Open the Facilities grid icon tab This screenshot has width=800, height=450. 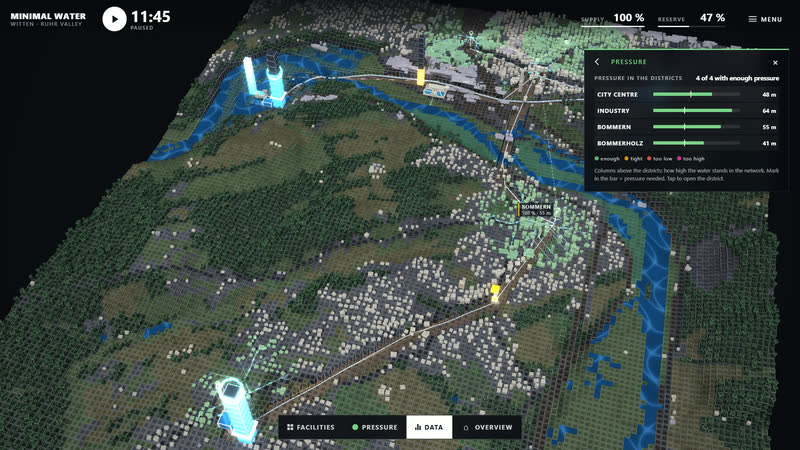pos(290,428)
